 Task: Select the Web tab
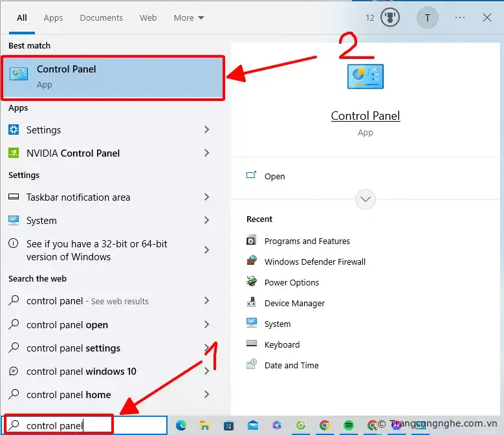pyautogui.click(x=148, y=18)
